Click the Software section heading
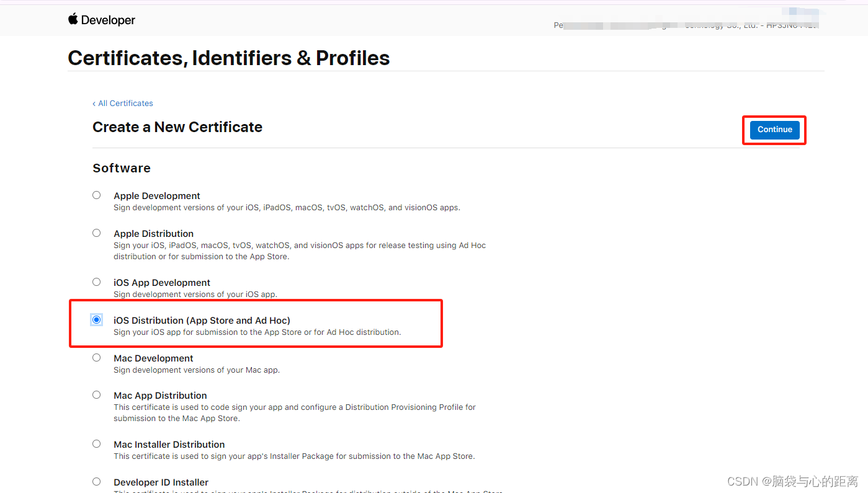 122,168
